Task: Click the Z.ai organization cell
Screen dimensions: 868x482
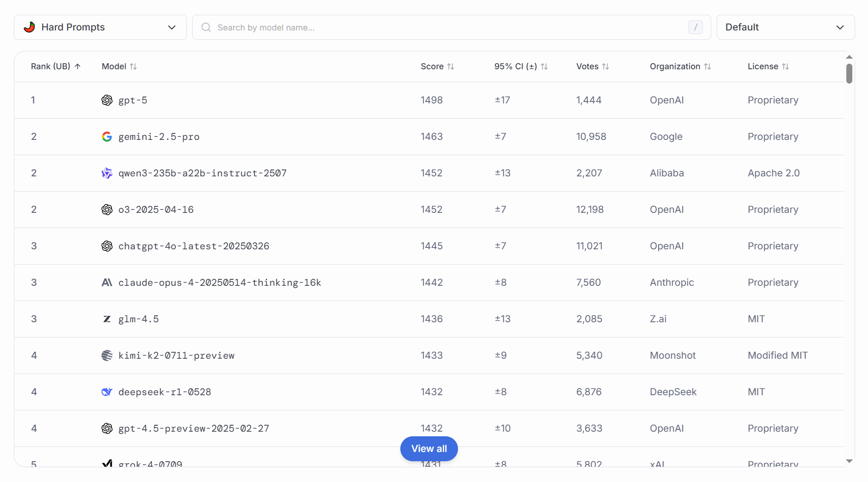Action: click(x=658, y=319)
